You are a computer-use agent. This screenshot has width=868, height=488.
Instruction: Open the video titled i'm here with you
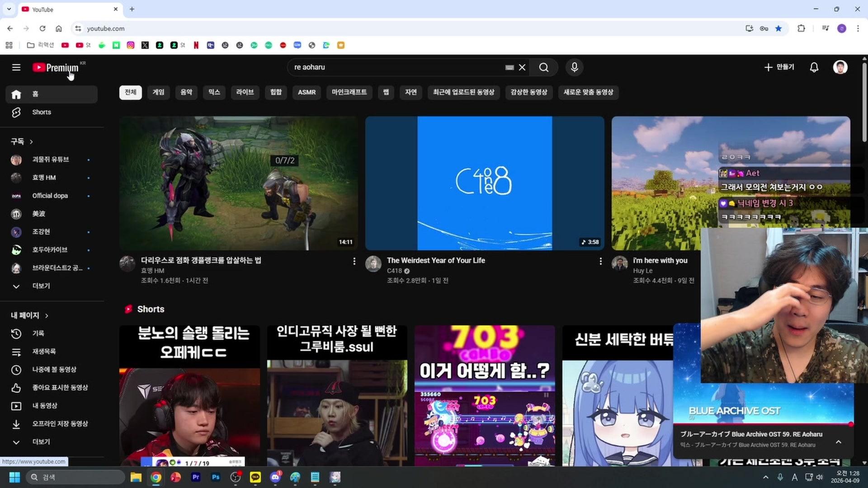(x=660, y=260)
